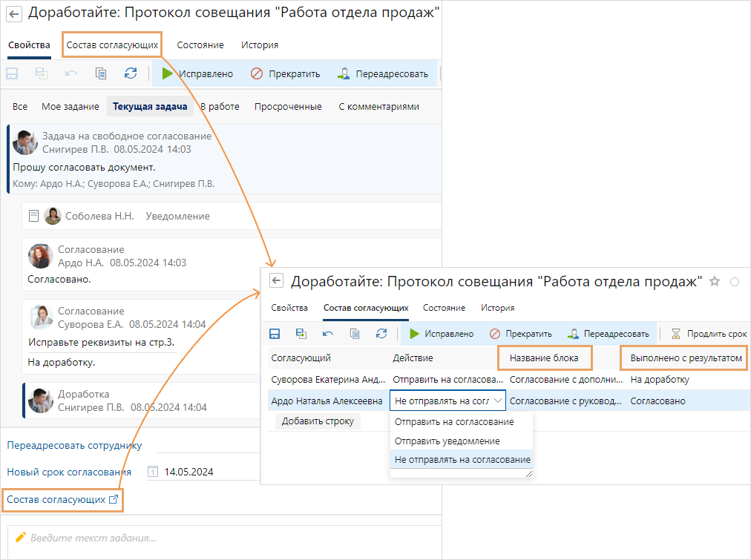This screenshot has height=560, width=751.
Task: Click the favorite star next to the title
Action: (715, 281)
